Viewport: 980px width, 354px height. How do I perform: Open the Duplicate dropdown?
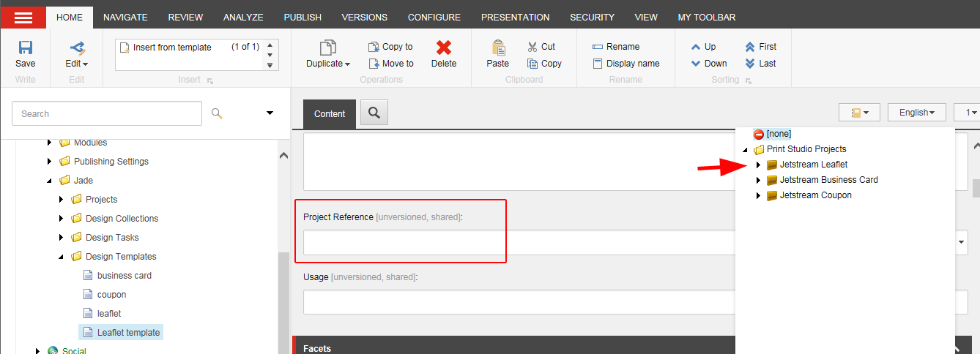[328, 64]
